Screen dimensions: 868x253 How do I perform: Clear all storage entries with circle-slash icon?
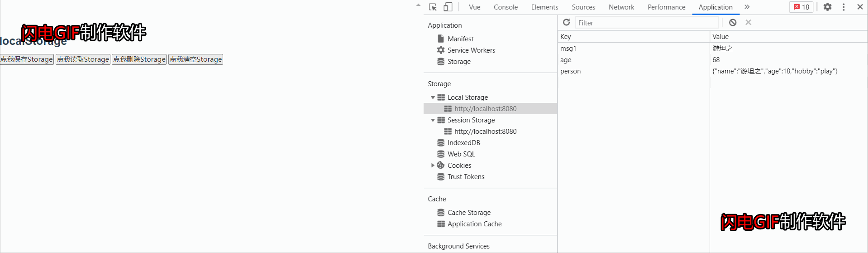pyautogui.click(x=733, y=22)
